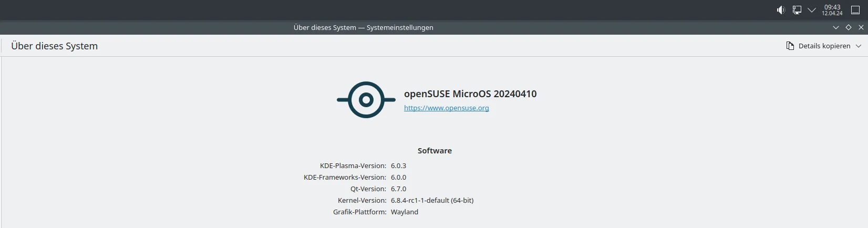Select the Software section heading

tap(435, 151)
